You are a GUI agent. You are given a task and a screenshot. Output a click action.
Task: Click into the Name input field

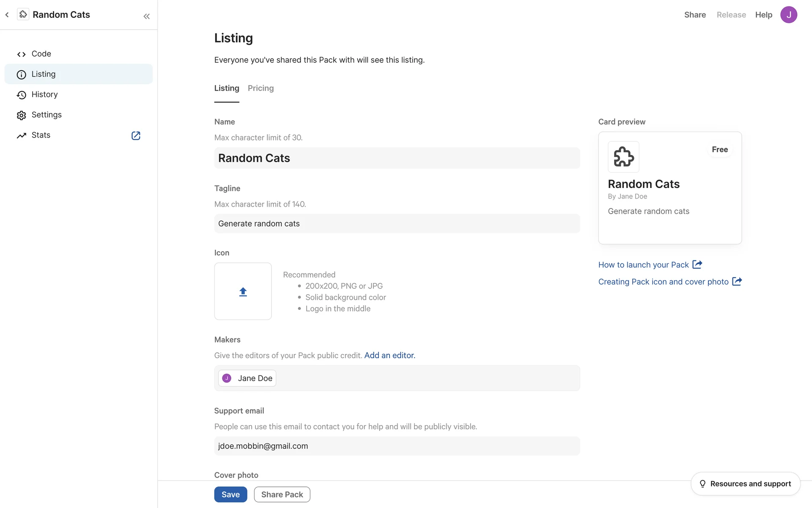(x=397, y=158)
